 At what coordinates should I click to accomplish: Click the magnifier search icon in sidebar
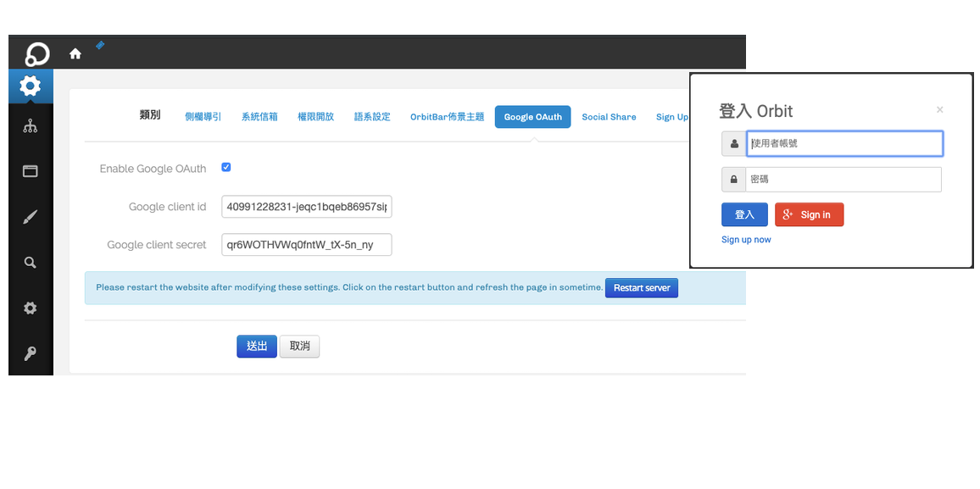click(31, 263)
